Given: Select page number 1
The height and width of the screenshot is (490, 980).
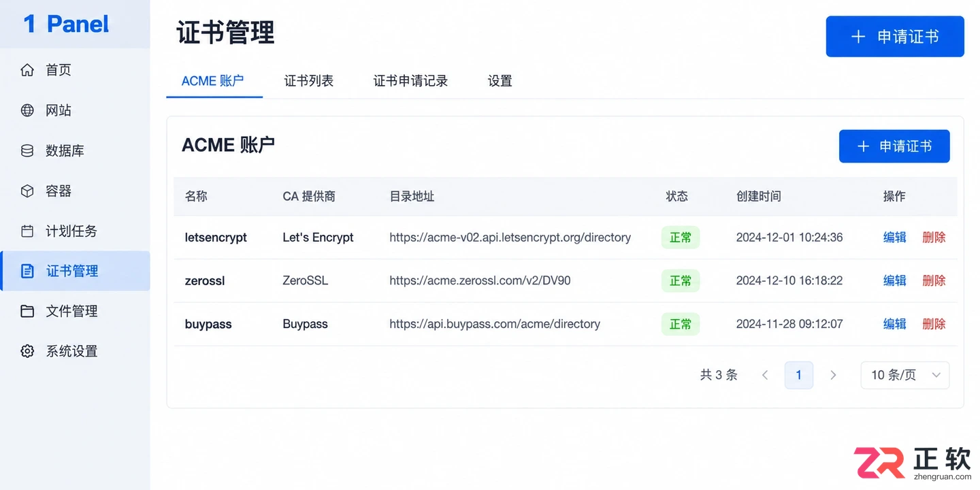Looking at the screenshot, I should click(799, 375).
